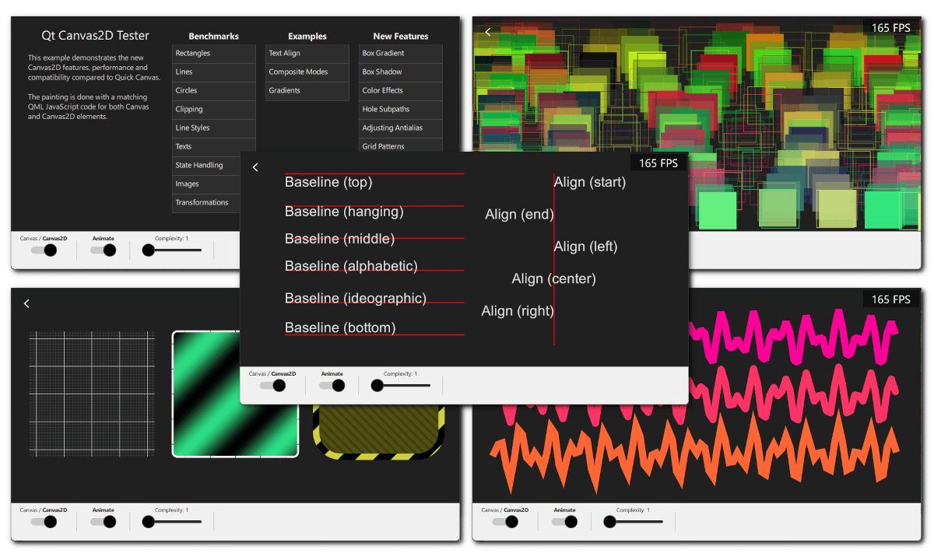Image resolution: width=934 pixels, height=560 pixels.
Task: Click the Benchmarks column header
Action: tap(214, 37)
